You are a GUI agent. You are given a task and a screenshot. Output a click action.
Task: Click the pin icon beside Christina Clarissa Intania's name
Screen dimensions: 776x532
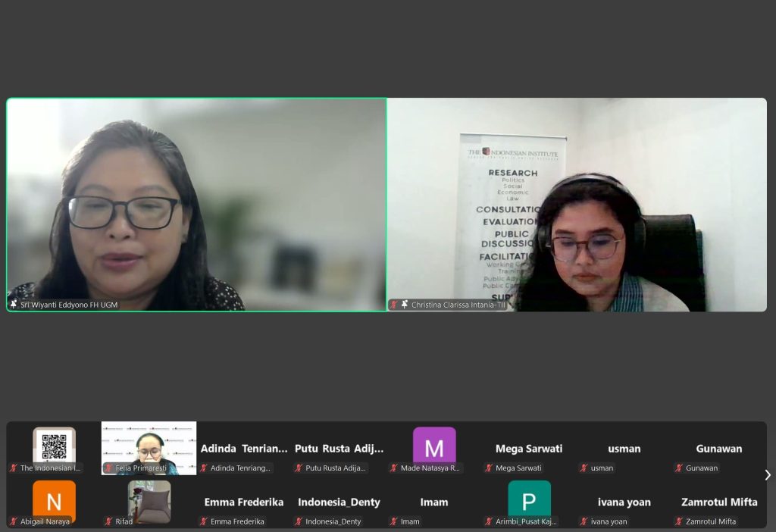coord(405,305)
